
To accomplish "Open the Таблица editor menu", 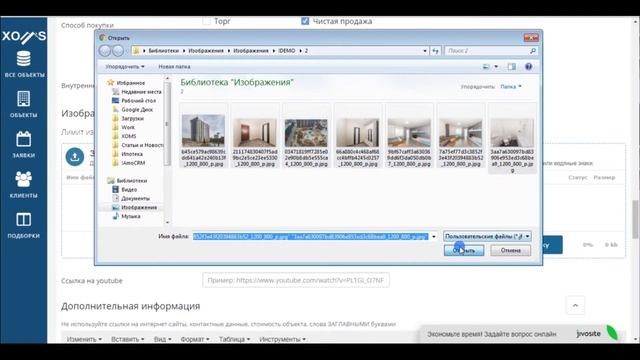I will (234, 339).
